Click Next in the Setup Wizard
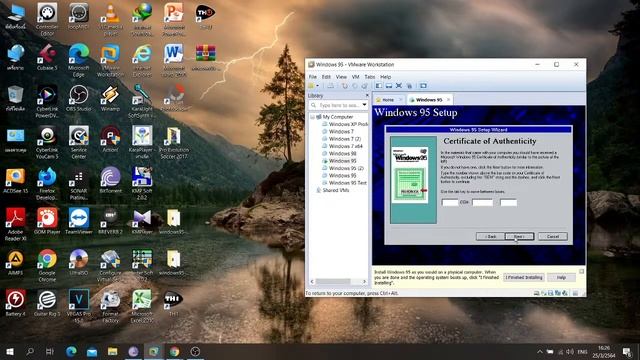The image size is (640, 360). 519,236
